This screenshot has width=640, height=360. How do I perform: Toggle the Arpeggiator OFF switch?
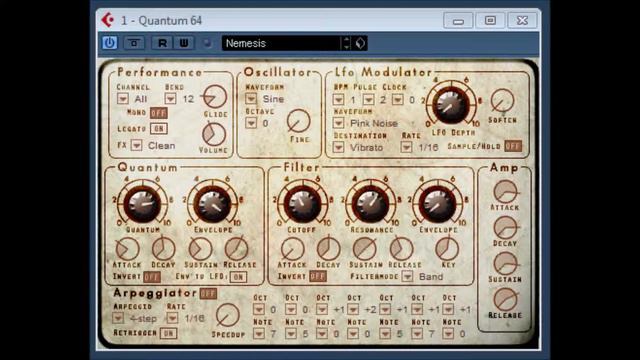208,293
